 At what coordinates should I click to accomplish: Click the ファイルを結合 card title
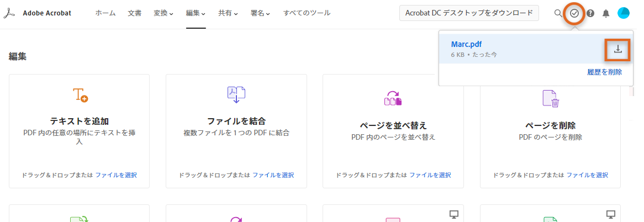(236, 121)
